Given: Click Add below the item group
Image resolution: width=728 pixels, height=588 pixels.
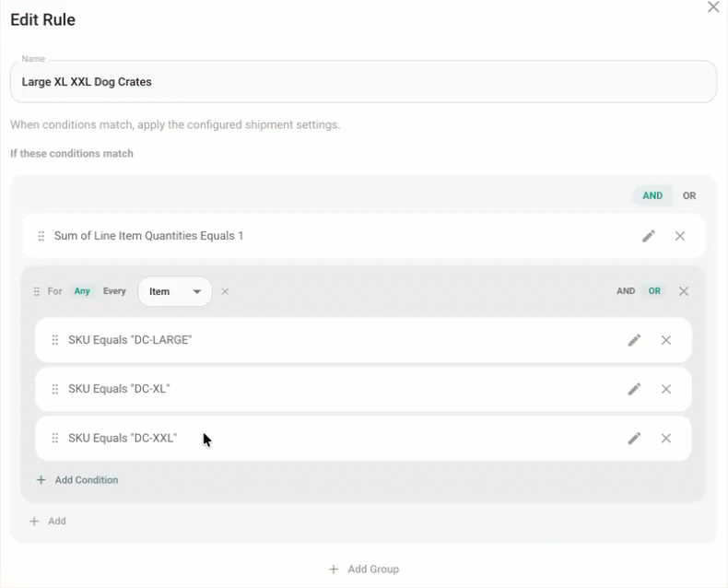Looking at the screenshot, I should [48, 521].
